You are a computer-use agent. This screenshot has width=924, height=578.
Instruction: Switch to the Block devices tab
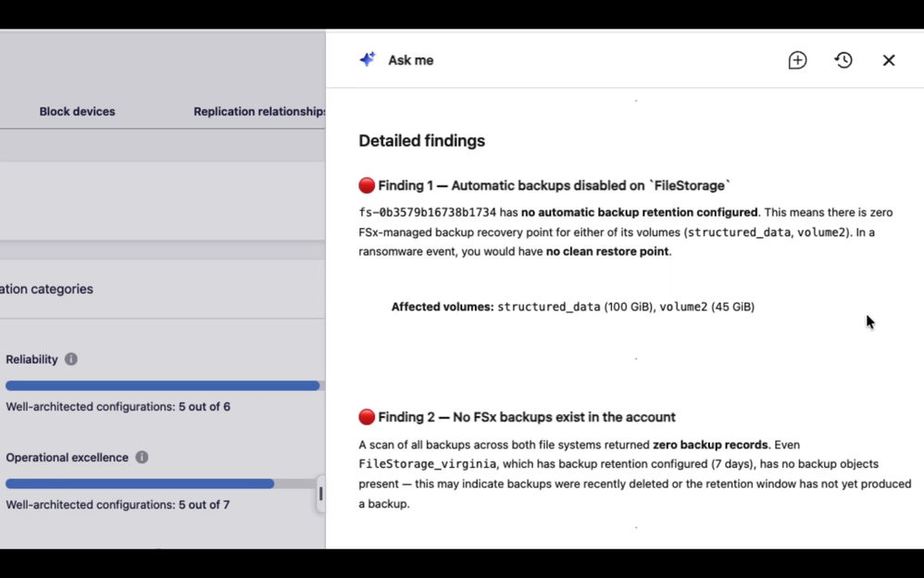click(77, 111)
